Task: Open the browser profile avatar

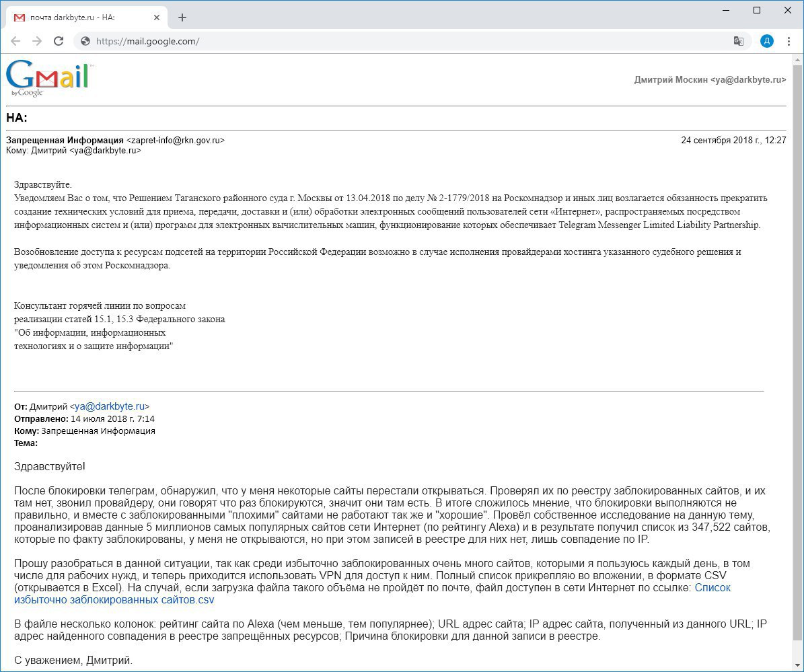Action: 766,41
